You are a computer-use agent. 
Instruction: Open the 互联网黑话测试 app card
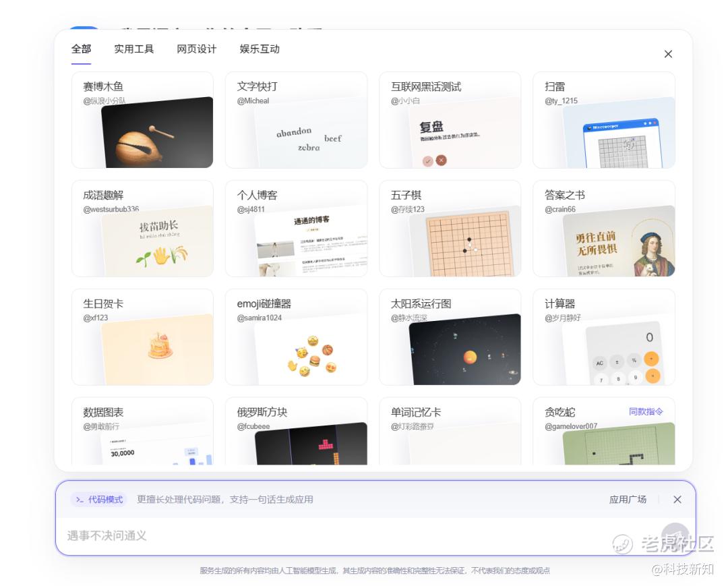(450, 120)
